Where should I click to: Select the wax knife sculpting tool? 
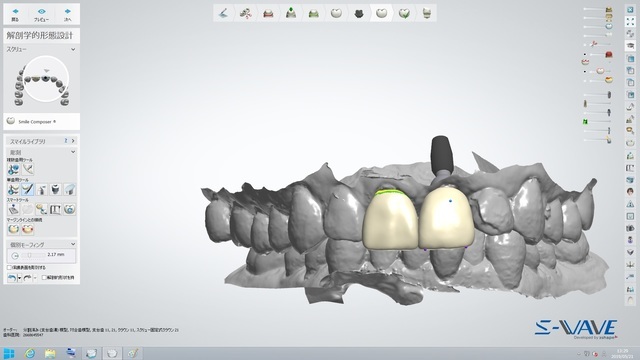point(27,189)
